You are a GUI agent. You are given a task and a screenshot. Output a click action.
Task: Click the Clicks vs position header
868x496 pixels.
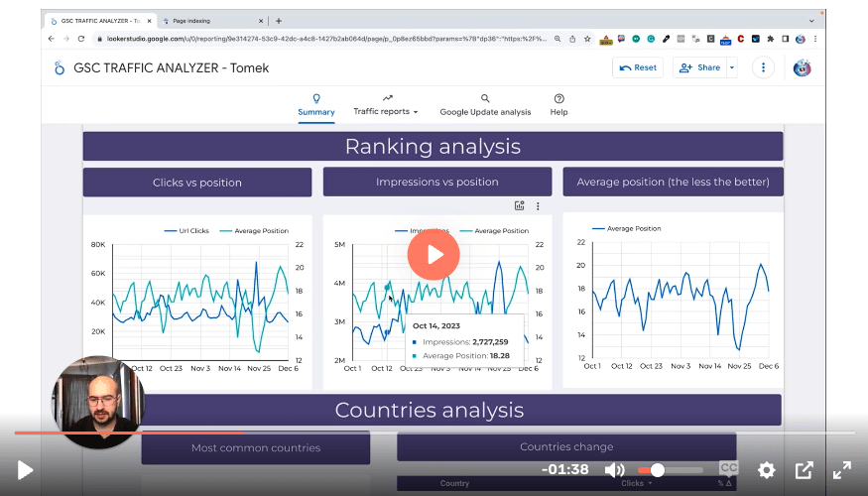(x=197, y=183)
